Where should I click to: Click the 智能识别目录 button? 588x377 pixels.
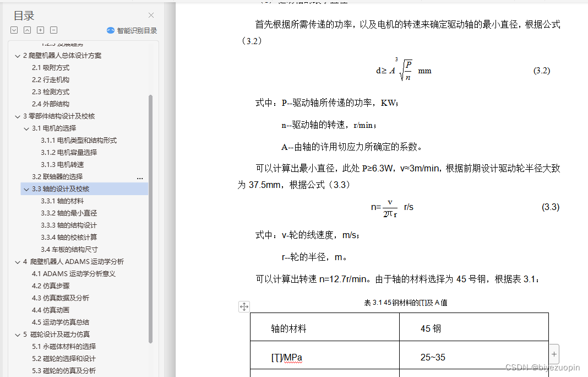132,30
